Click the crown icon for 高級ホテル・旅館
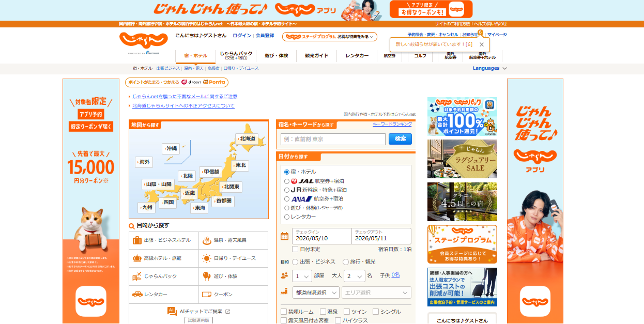The image size is (644, 324). coord(137,258)
